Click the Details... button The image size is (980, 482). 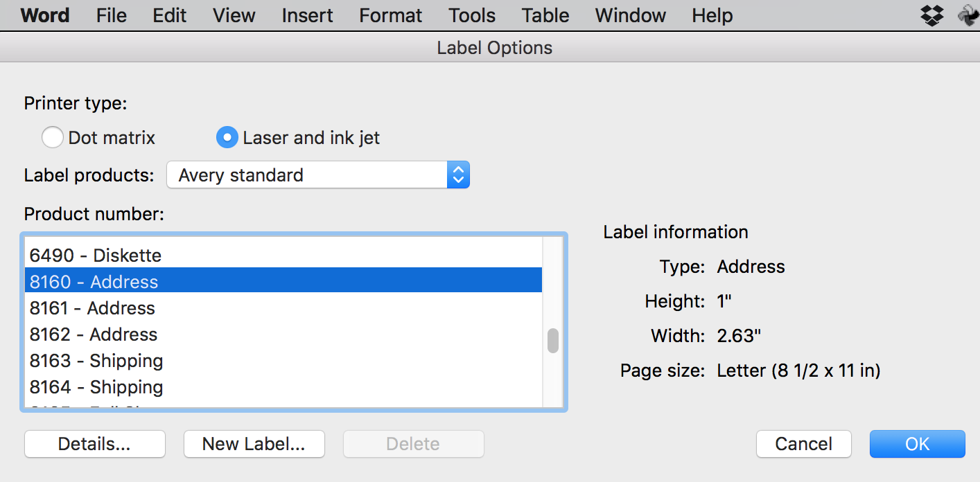click(x=94, y=444)
